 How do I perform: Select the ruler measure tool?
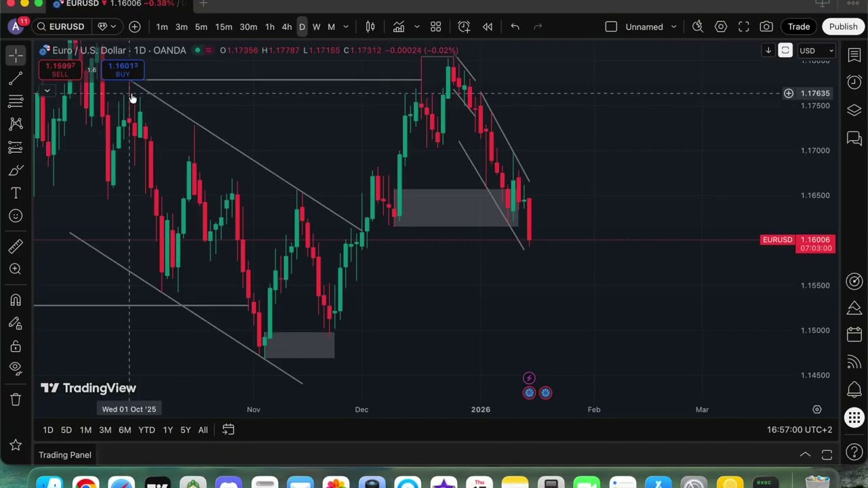pos(16,246)
